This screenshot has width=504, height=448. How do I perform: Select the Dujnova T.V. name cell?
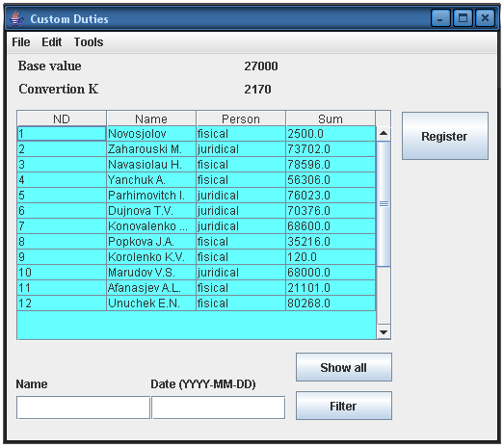click(151, 211)
